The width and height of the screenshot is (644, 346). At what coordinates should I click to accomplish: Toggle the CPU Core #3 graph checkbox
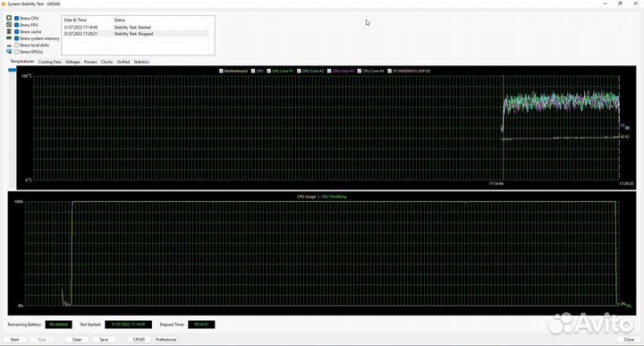[329, 71]
